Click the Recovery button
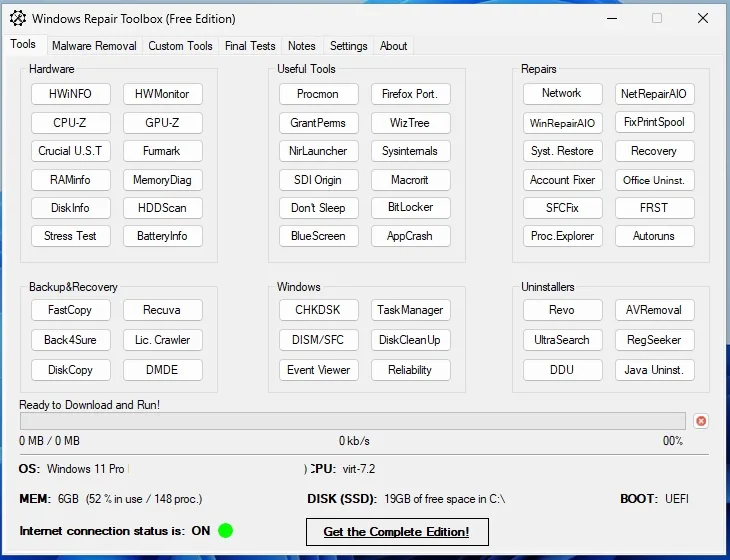730x560 pixels. (655, 151)
